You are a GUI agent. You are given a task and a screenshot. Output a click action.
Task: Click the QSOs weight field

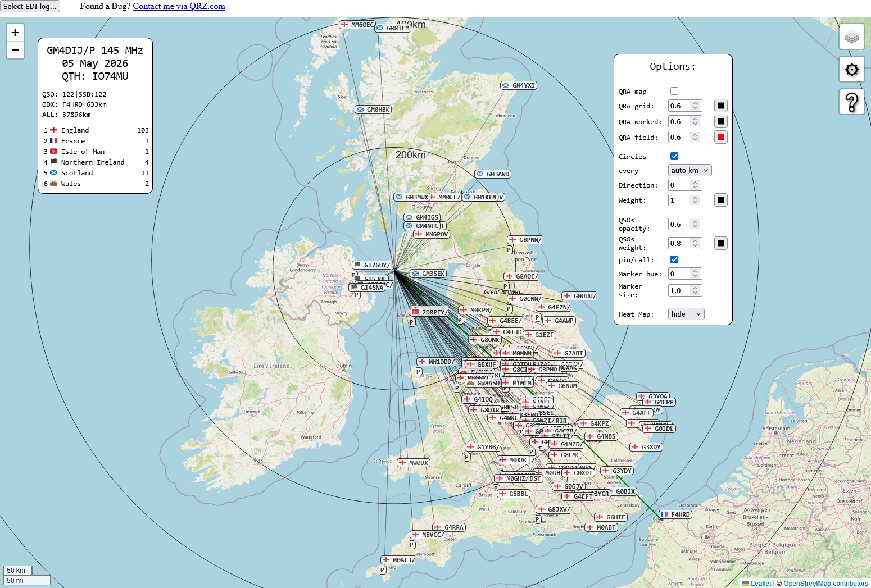click(685, 243)
